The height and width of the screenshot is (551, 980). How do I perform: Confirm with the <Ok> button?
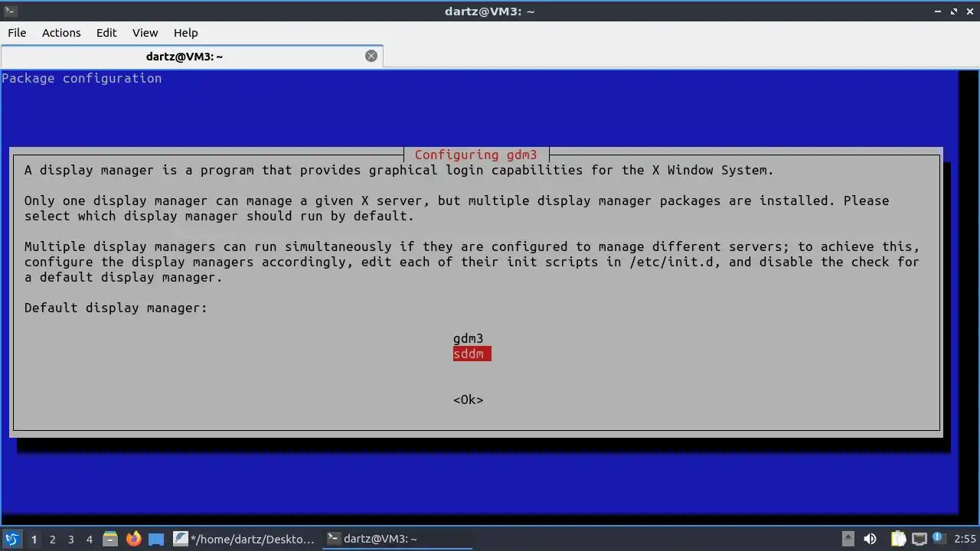coord(468,399)
